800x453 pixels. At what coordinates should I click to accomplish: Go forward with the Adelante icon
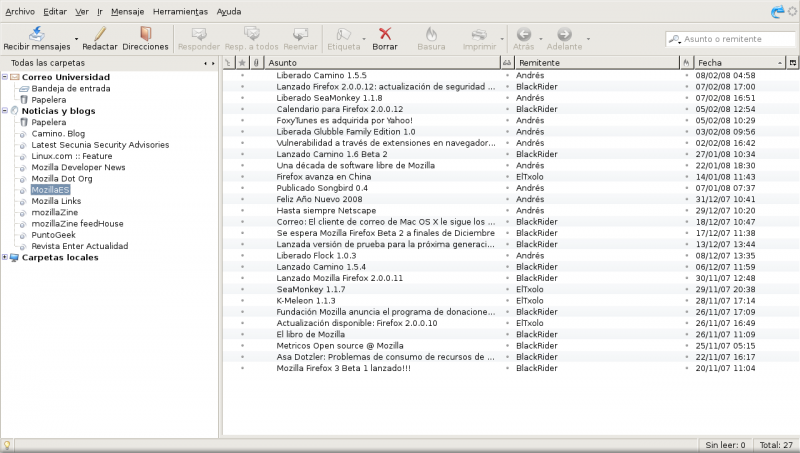pyautogui.click(x=564, y=34)
